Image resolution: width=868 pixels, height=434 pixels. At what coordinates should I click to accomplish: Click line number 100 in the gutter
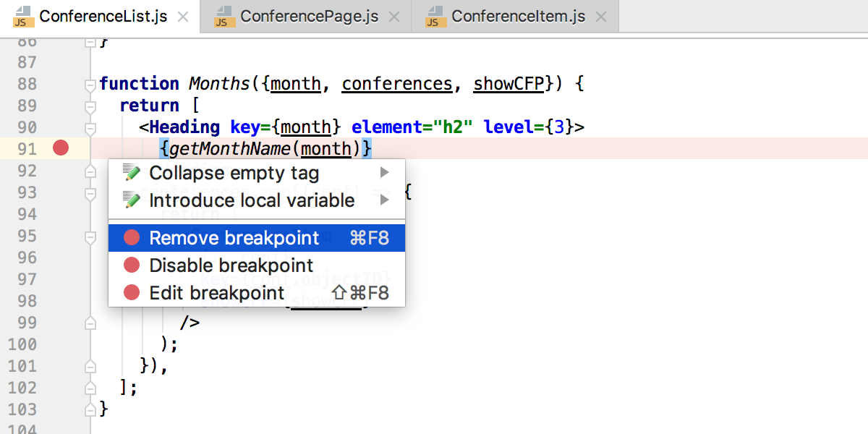click(22, 344)
